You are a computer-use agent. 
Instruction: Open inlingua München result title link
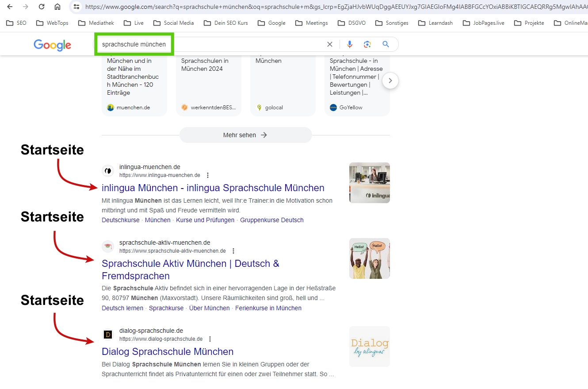213,188
